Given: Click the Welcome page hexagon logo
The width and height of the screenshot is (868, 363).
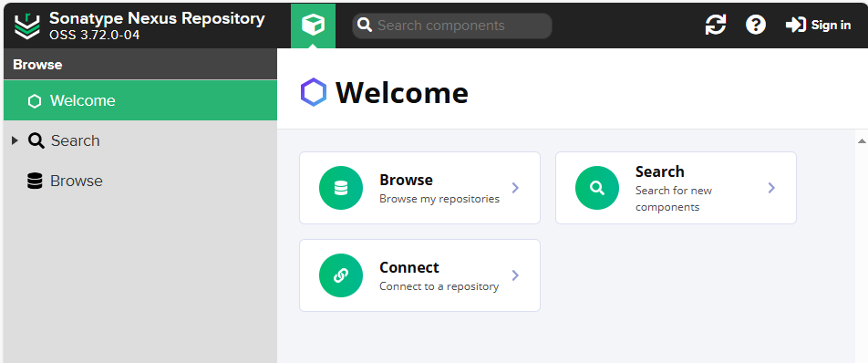Looking at the screenshot, I should pyautogui.click(x=314, y=92).
